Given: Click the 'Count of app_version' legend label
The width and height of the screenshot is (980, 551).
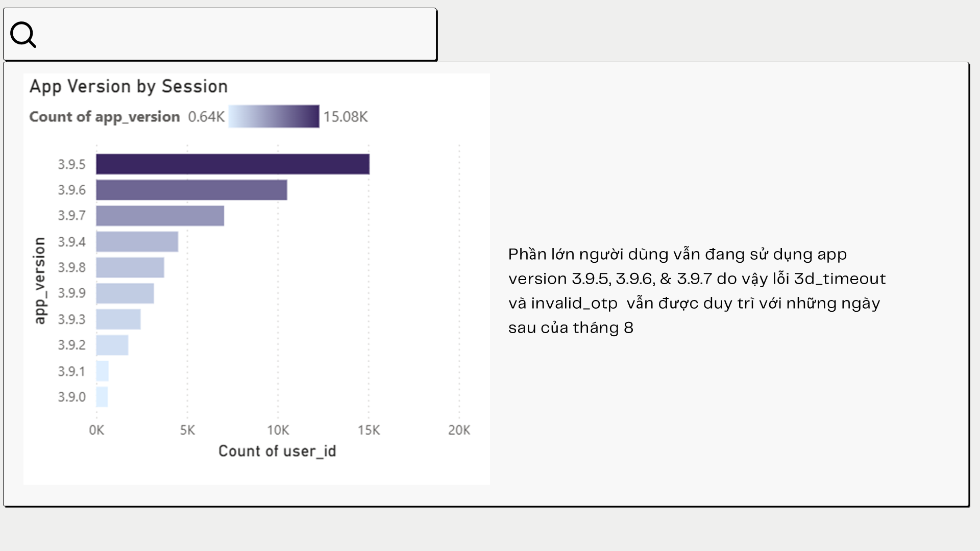Looking at the screenshot, I should 105,117.
